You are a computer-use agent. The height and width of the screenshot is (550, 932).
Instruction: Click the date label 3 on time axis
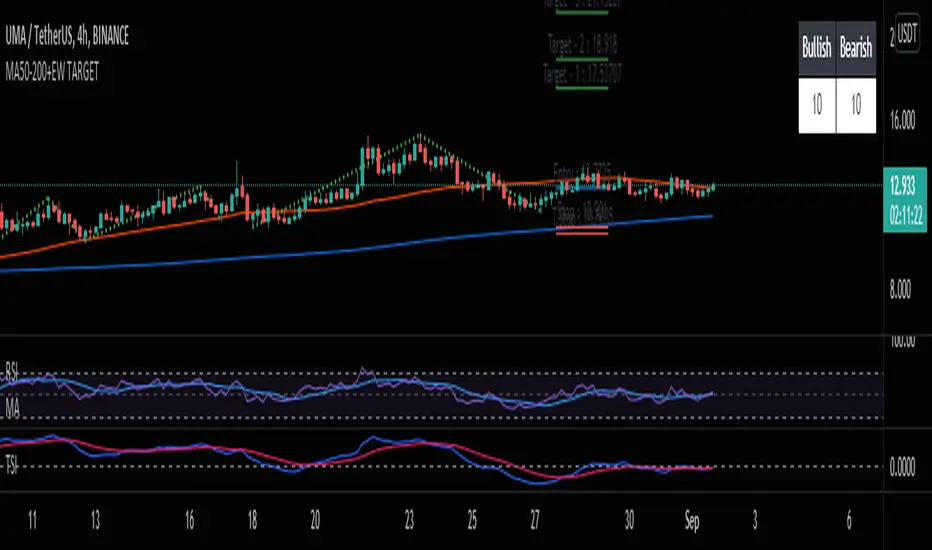[755, 521]
